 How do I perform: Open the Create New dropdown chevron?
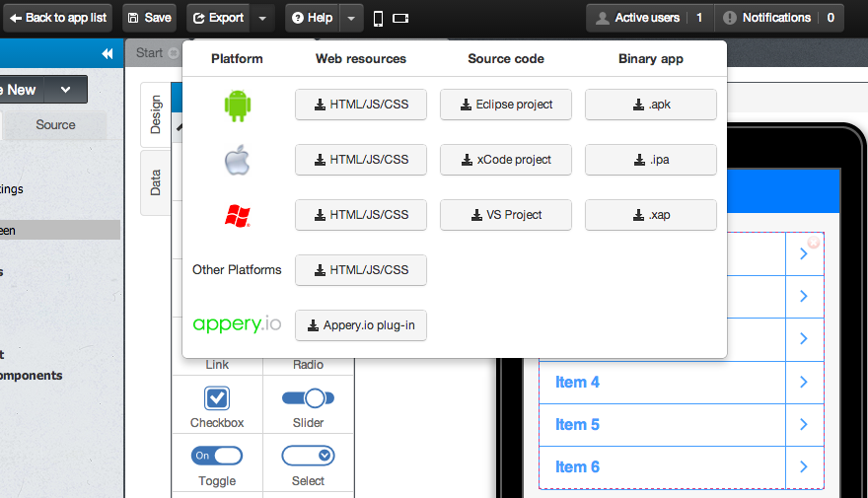[65, 90]
